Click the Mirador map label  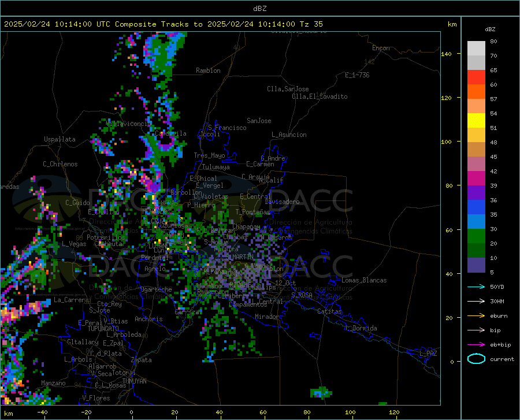tap(266, 317)
